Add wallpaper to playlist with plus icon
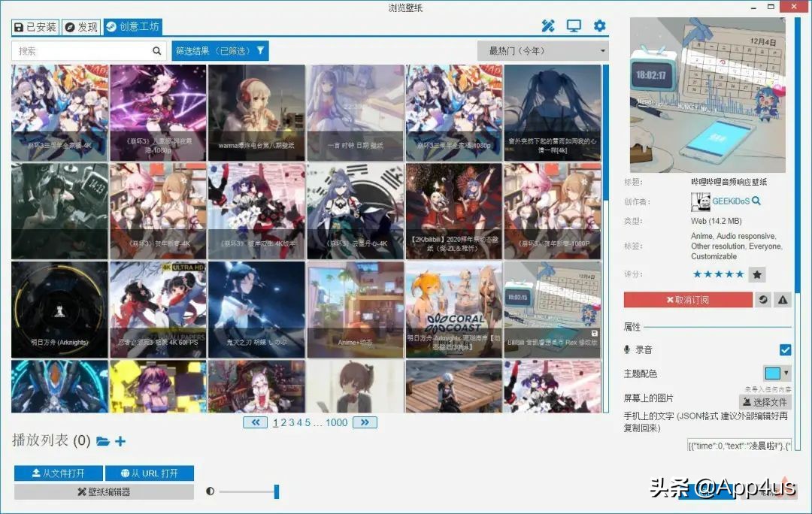 [120, 442]
